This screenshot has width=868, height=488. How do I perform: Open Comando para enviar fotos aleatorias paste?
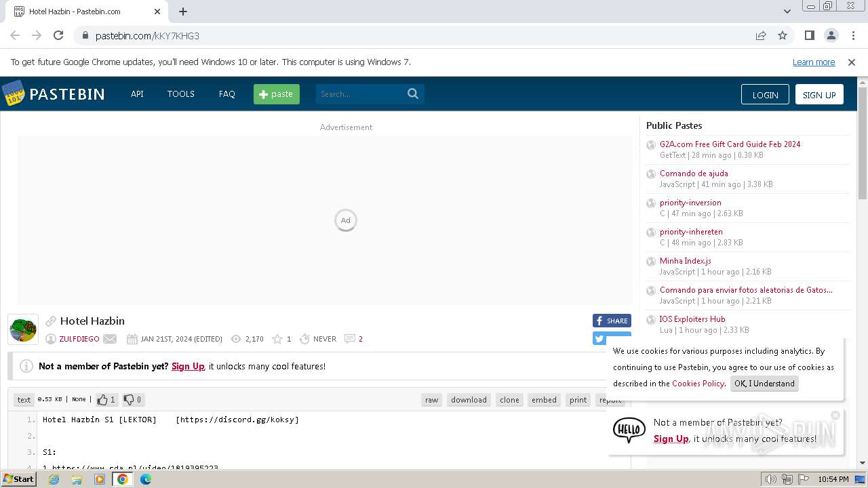click(746, 290)
